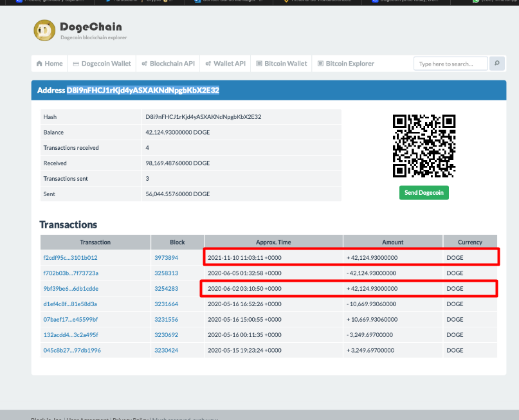
Task: Open the Bitcoin Wallet navigation item
Action: coord(282,64)
